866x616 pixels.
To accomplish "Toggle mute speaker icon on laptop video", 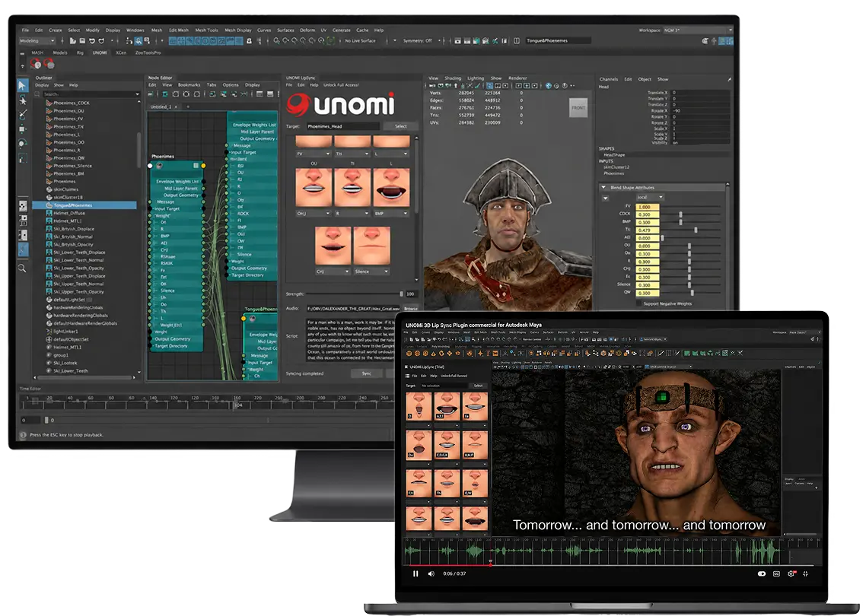I will (x=431, y=573).
